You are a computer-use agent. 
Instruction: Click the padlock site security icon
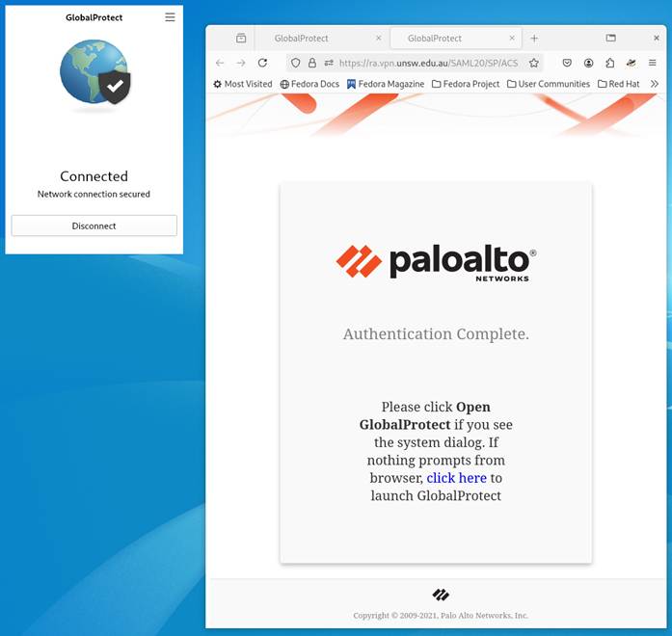tap(312, 63)
